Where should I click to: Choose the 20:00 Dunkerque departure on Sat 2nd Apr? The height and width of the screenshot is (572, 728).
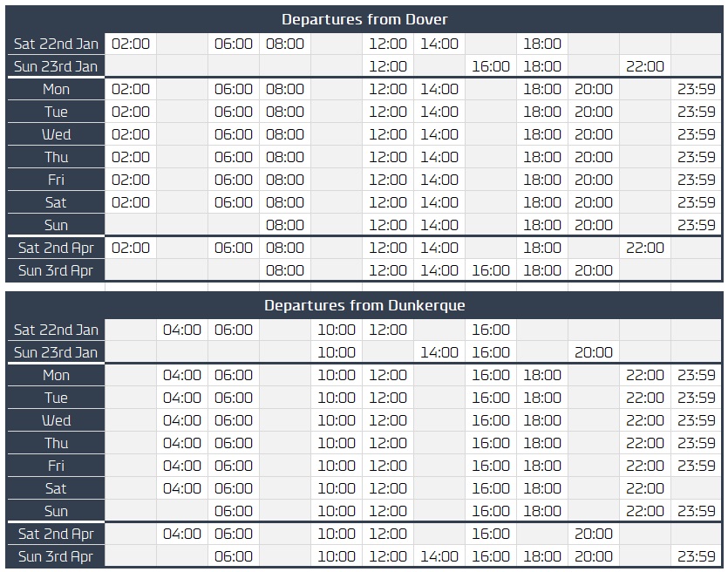tap(594, 534)
